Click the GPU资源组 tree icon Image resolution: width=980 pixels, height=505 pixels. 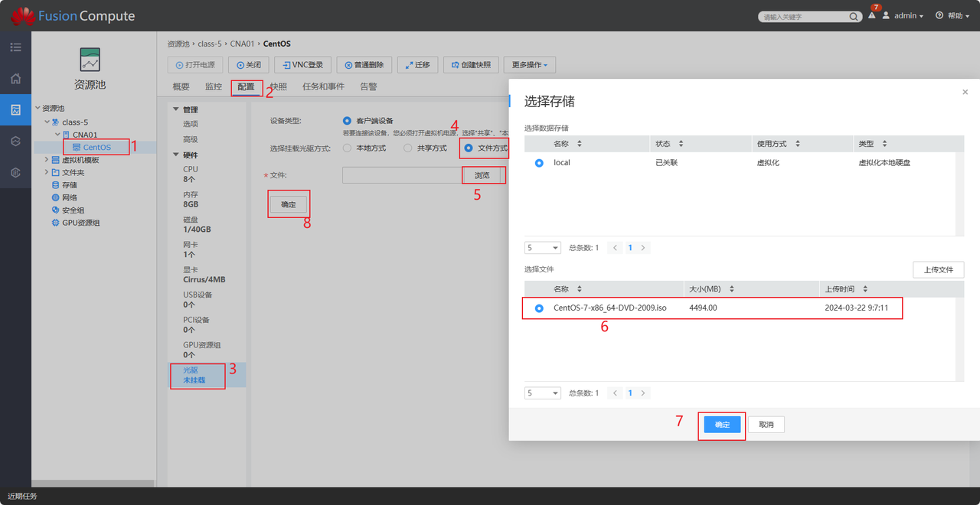coord(55,223)
